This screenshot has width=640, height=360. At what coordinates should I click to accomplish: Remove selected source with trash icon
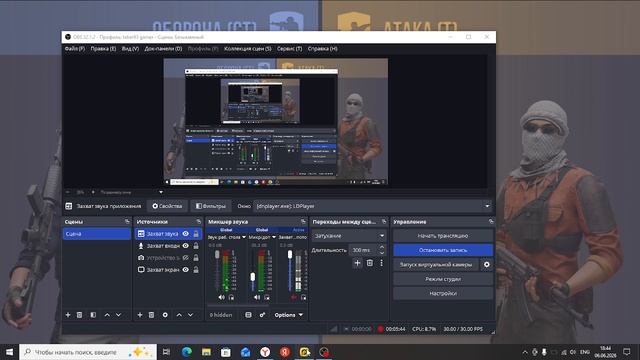click(x=151, y=315)
